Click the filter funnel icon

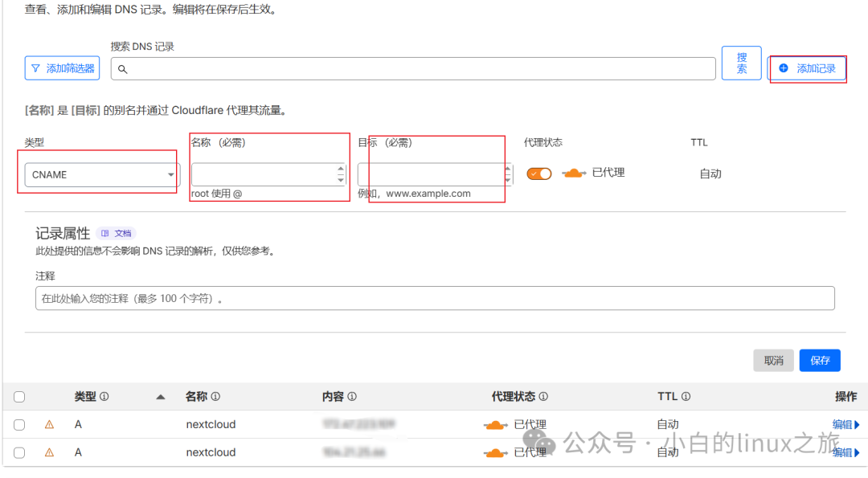pos(35,68)
